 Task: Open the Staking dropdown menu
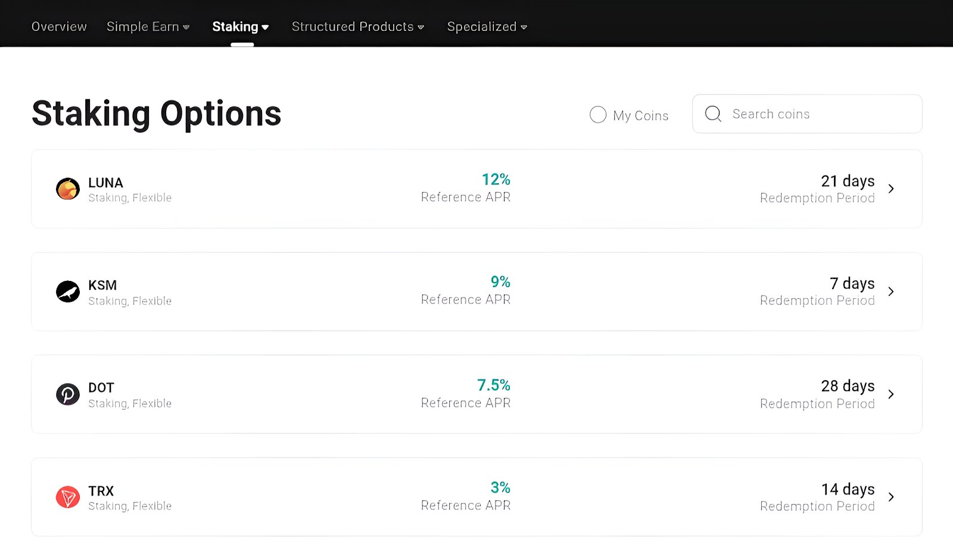click(241, 27)
